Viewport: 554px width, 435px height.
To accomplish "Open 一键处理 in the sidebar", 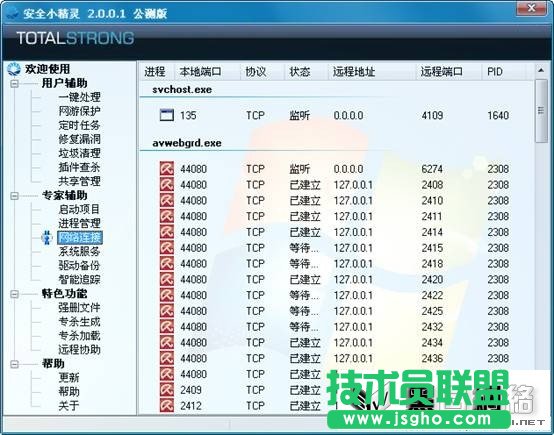I will pyautogui.click(x=79, y=97).
